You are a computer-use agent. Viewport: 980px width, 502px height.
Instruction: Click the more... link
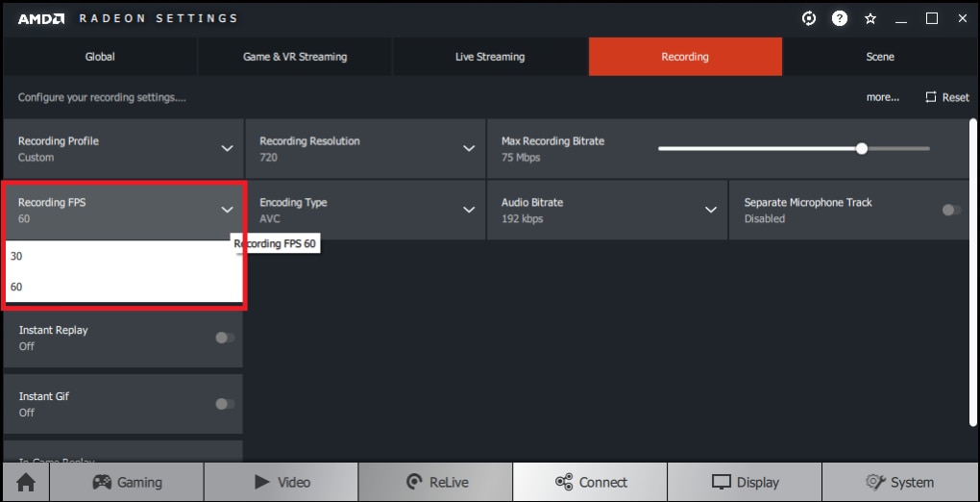[883, 98]
